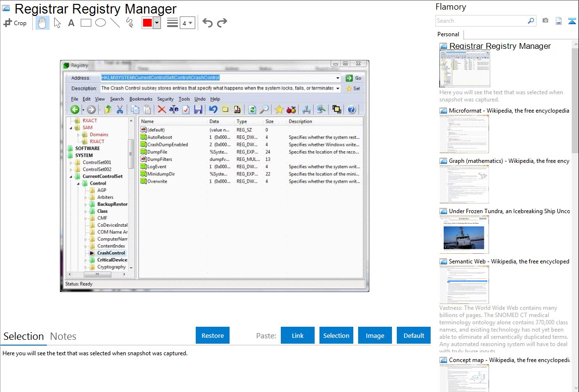The image size is (579, 392).
Task: Click the Restore button
Action: pyautogui.click(x=213, y=335)
